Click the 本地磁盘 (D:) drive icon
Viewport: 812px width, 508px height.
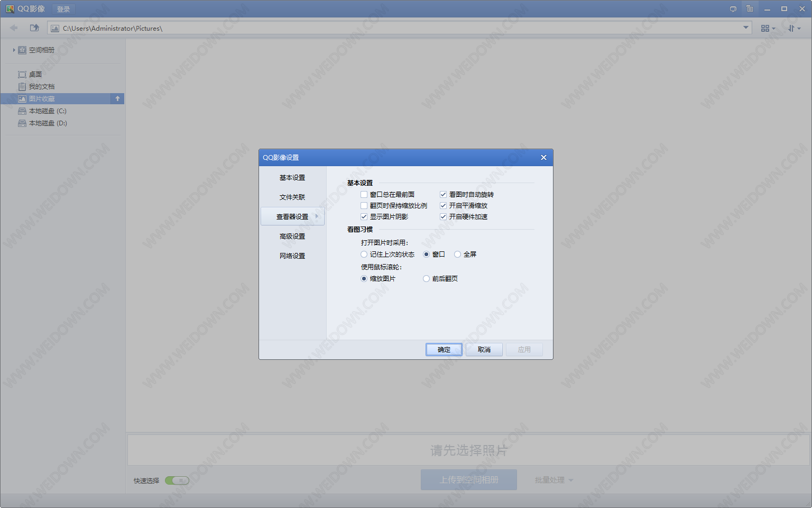pyautogui.click(x=22, y=123)
